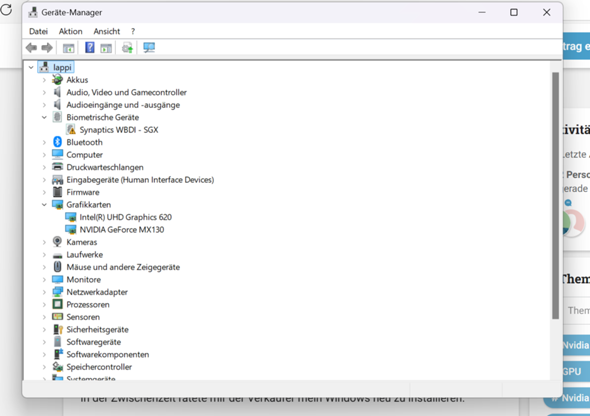
Task: Click the GPU tag in the background page
Action: (x=576, y=371)
